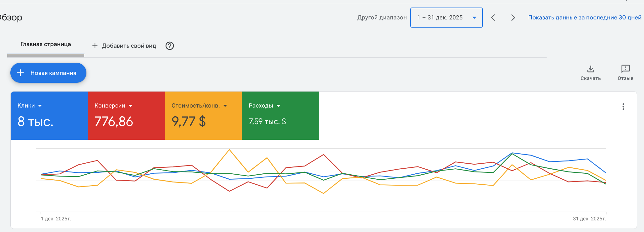This screenshot has width=644, height=232.
Task: Click the 1 дек. 2025 г. axis label
Action: 56,219
